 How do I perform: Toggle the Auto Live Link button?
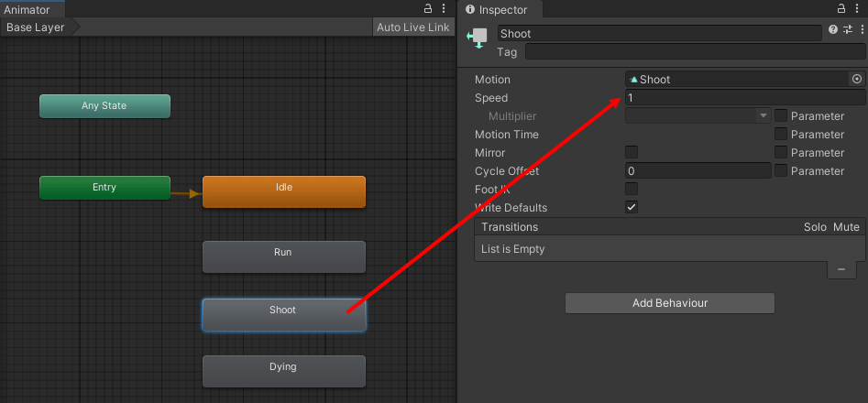click(x=412, y=27)
